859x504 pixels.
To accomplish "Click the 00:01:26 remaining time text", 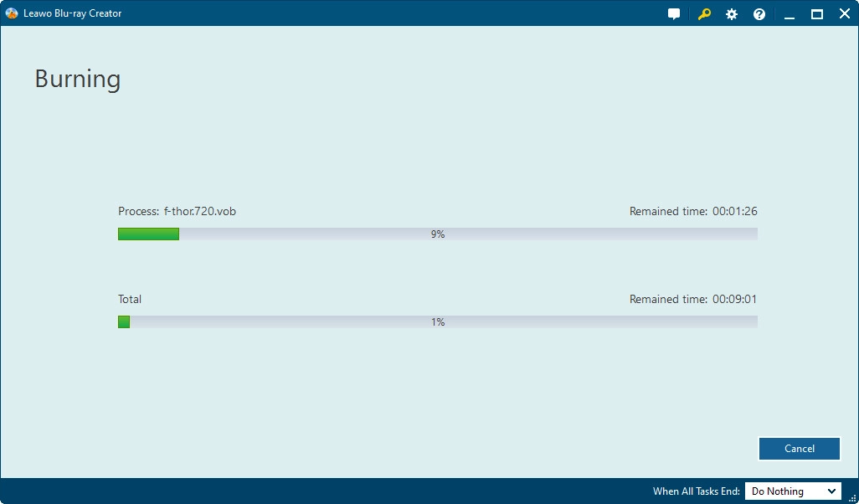I will pos(734,212).
